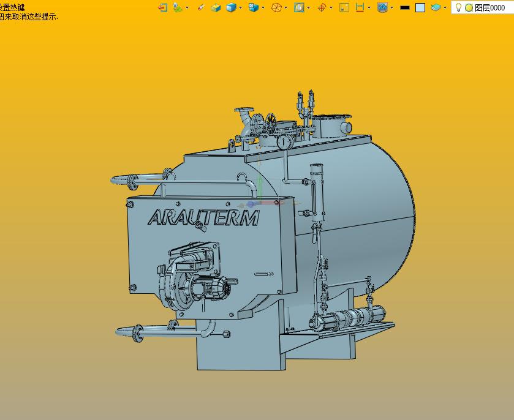
Task: Select the eraser tool icon
Action: [202, 7]
